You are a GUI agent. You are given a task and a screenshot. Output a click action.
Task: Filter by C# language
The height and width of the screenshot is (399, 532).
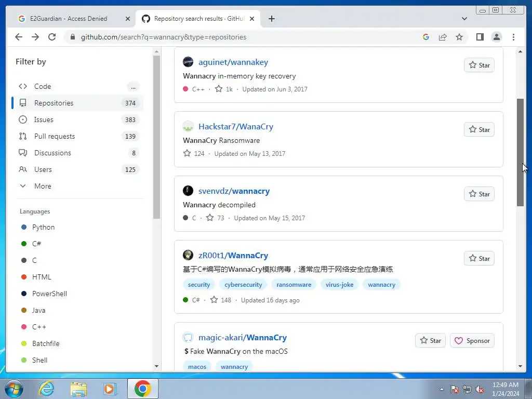[x=36, y=244]
